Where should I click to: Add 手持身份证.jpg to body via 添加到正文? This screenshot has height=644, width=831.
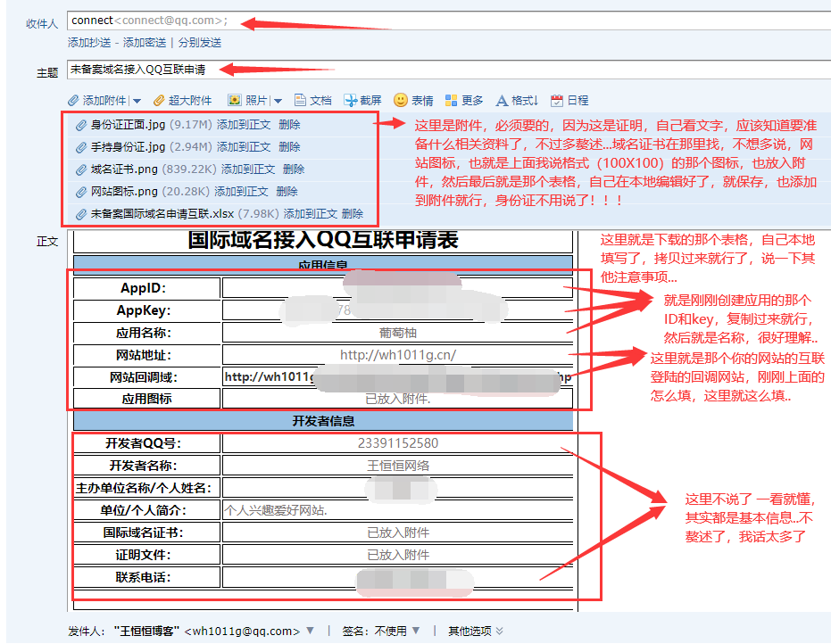244,147
